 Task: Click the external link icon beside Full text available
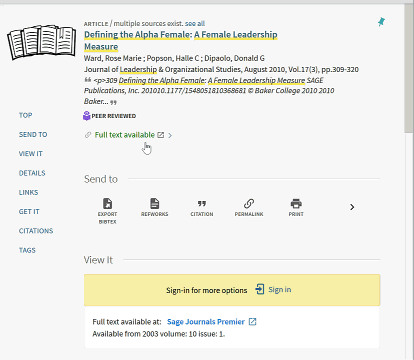pos(161,135)
